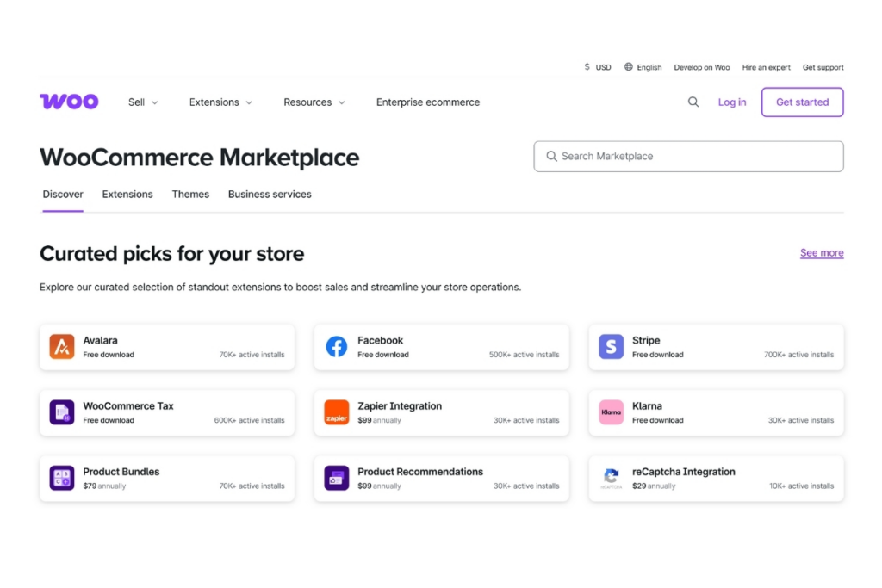
Task: Click the Woo logo
Action: click(x=69, y=102)
